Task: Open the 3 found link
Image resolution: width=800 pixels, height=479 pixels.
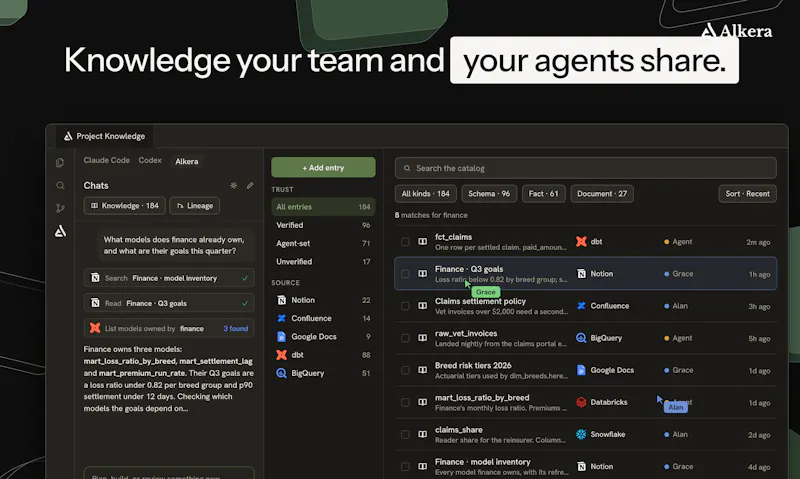Action: click(x=236, y=329)
